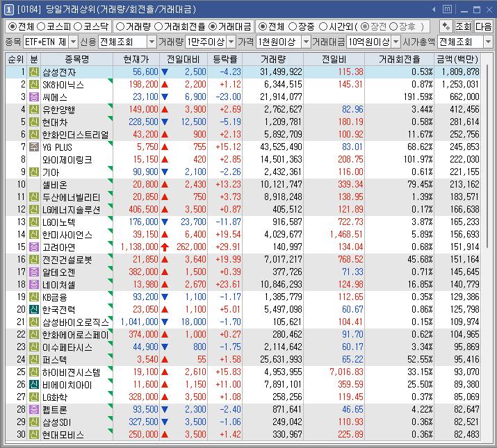Sort by 종목명 column header
The image size is (497, 448).
(76, 59)
